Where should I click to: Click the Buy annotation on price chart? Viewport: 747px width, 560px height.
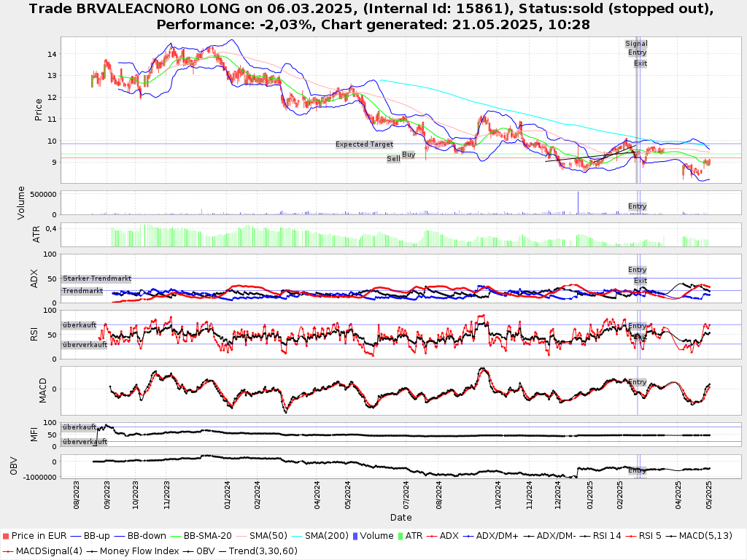(x=409, y=155)
